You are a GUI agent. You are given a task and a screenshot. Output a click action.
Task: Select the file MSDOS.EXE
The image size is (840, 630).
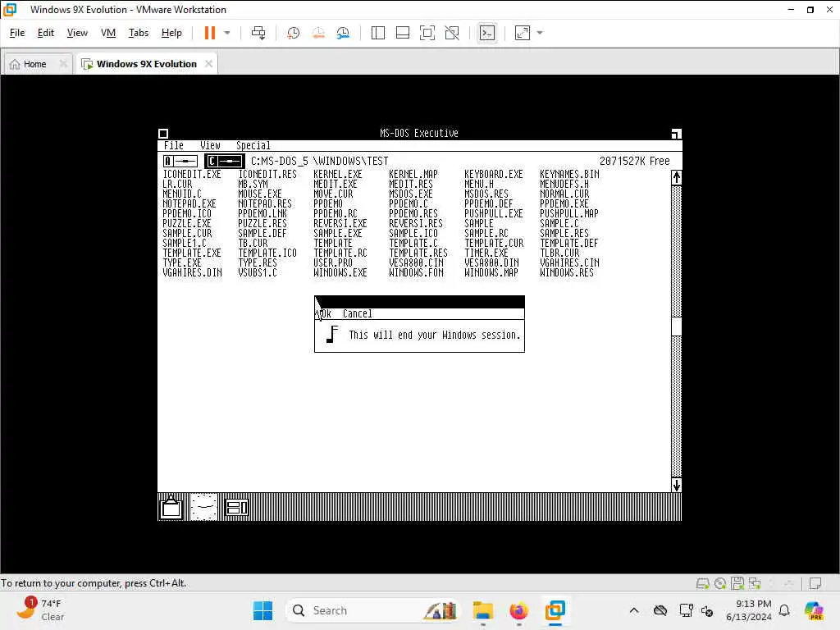(410, 194)
